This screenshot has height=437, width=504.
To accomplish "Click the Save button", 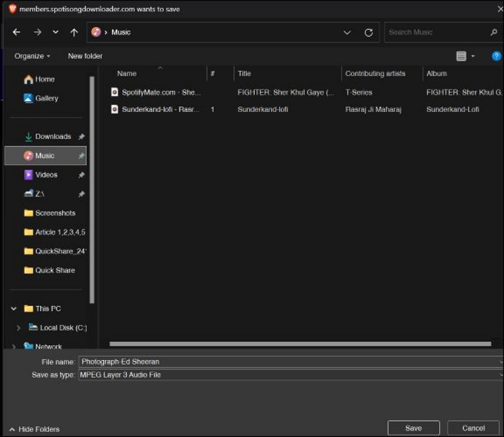I will [x=413, y=428].
